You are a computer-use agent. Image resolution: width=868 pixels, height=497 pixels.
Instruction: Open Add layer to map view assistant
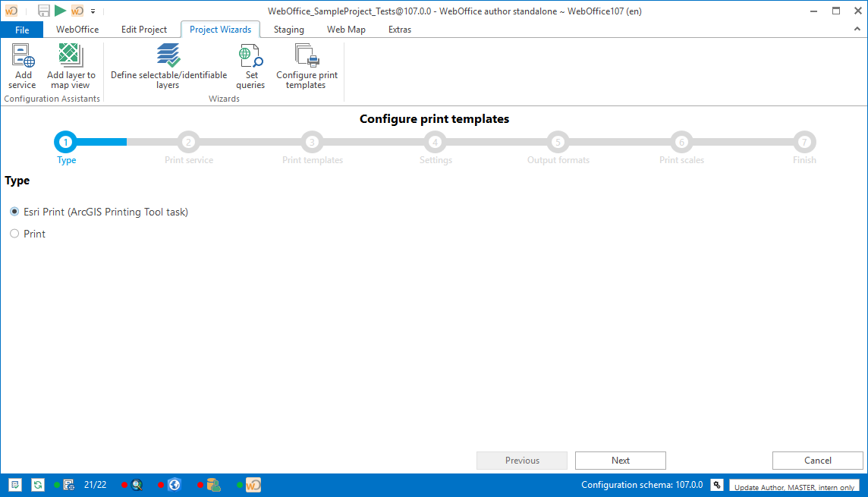coord(71,66)
